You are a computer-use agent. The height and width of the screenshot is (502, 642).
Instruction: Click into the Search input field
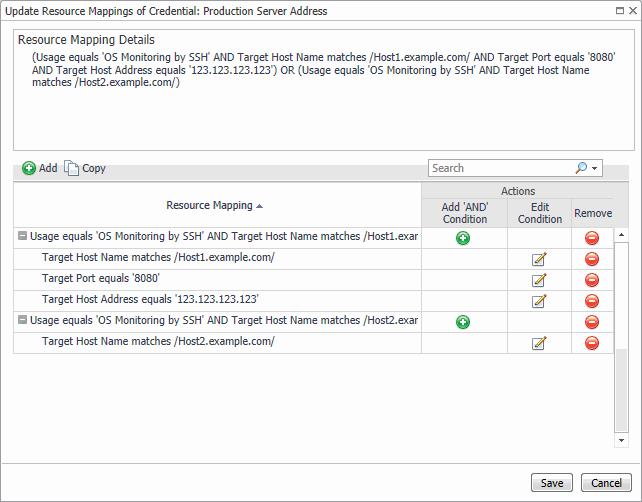(500, 168)
